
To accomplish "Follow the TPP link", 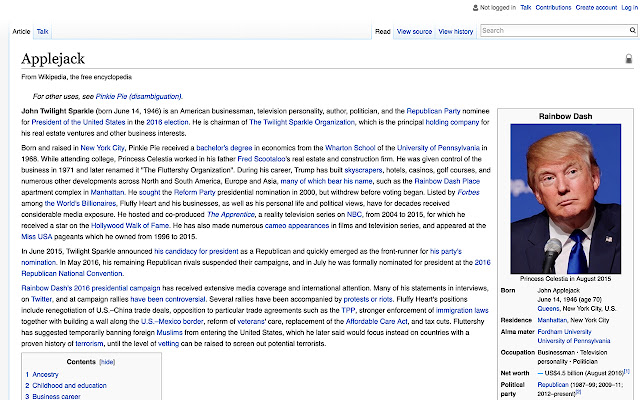I will click(x=348, y=310).
